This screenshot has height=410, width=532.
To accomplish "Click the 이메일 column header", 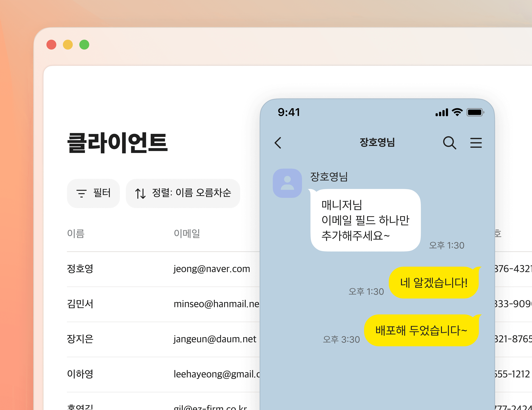I will (x=187, y=233).
